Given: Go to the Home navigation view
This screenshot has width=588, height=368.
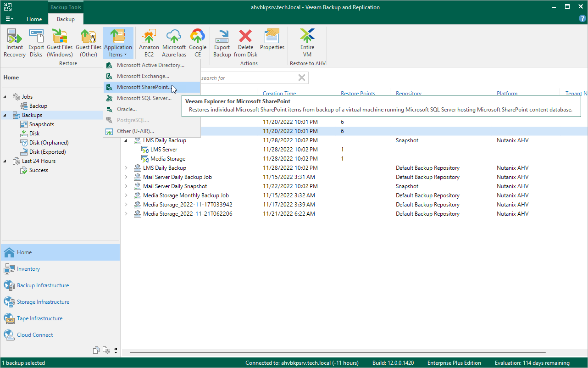Looking at the screenshot, I should pyautogui.click(x=60, y=252).
